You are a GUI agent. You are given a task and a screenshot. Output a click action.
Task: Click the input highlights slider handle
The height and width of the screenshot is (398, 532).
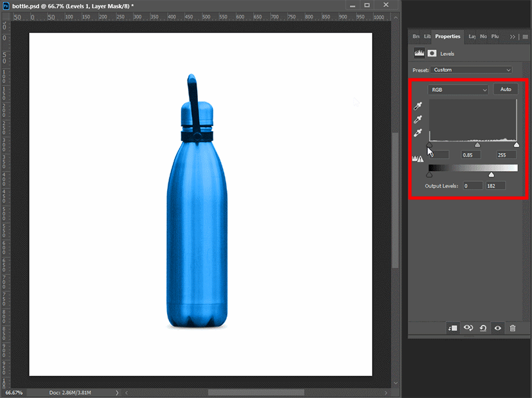(x=517, y=145)
